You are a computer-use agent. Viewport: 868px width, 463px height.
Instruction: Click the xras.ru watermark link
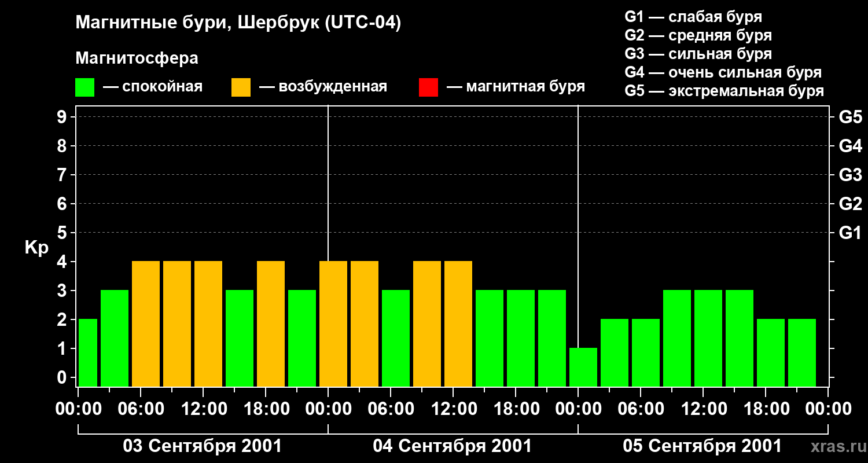coord(835,446)
